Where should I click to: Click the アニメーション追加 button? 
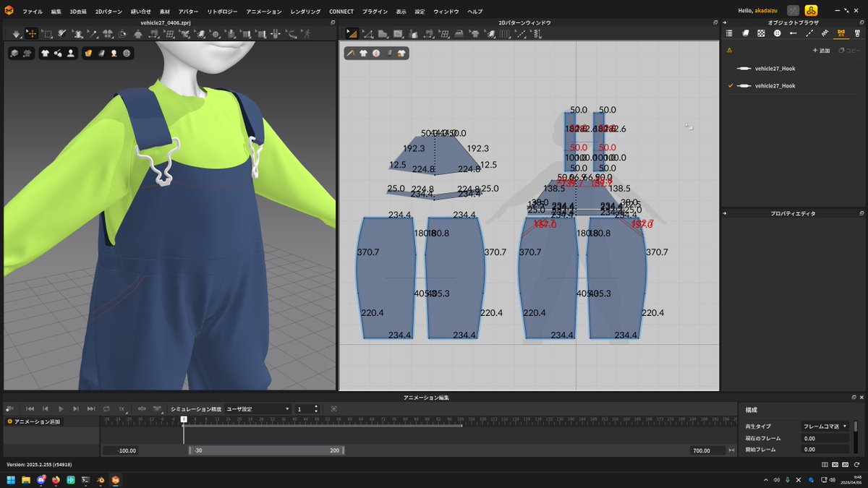point(34,421)
